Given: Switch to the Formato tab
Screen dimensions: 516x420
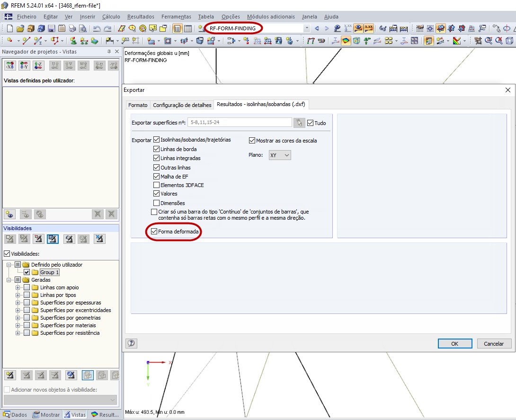Looking at the screenshot, I should pos(138,105).
